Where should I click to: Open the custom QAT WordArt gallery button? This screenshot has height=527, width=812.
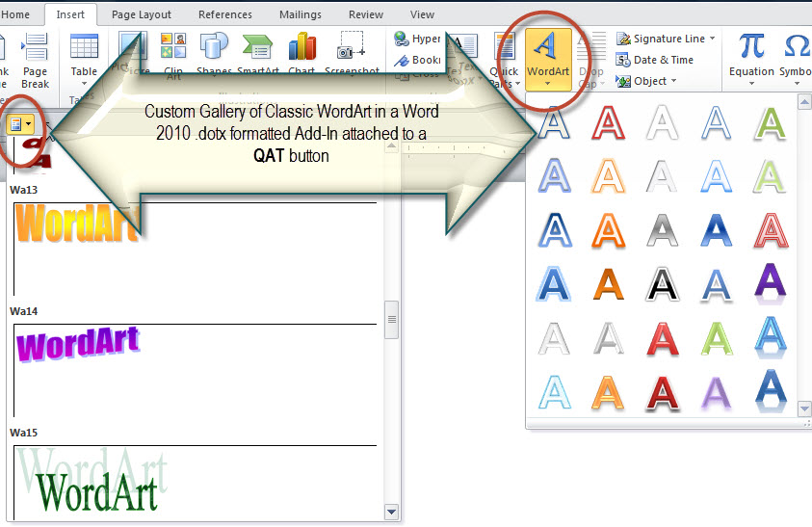pos(21,124)
